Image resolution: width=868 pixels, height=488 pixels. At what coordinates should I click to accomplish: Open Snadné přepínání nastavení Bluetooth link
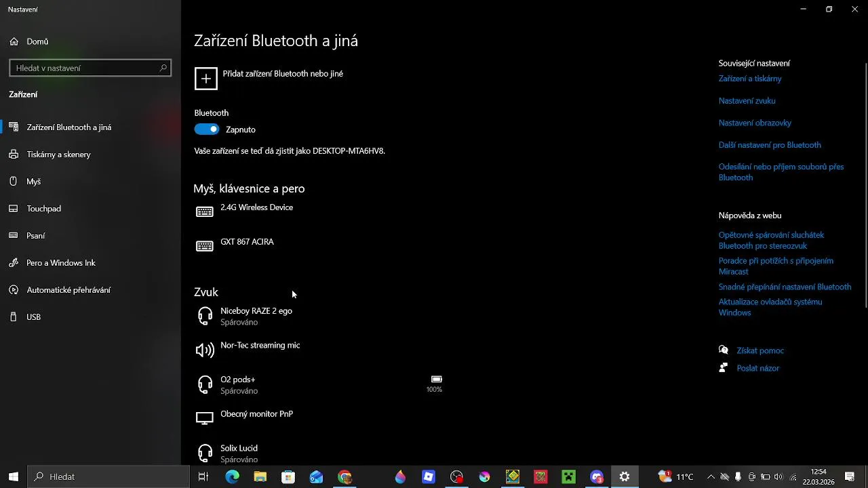pos(785,287)
